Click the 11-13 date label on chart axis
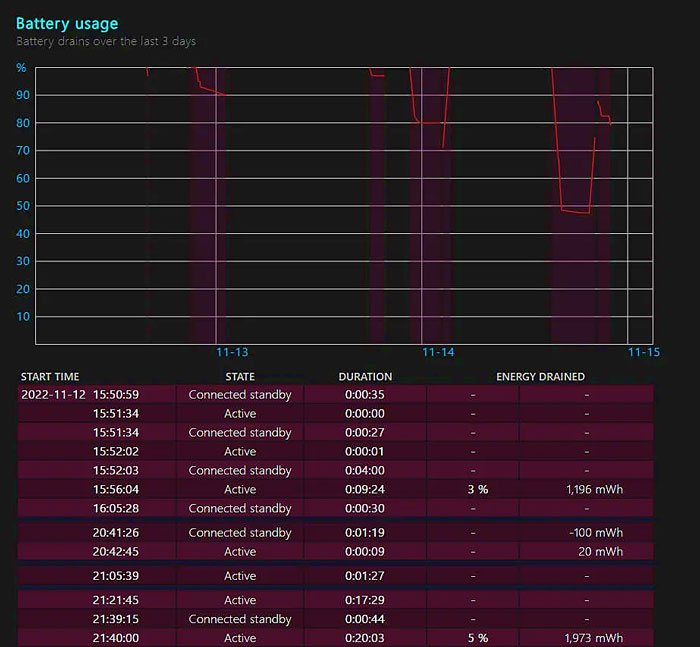This screenshot has width=700, height=647. pos(232,352)
